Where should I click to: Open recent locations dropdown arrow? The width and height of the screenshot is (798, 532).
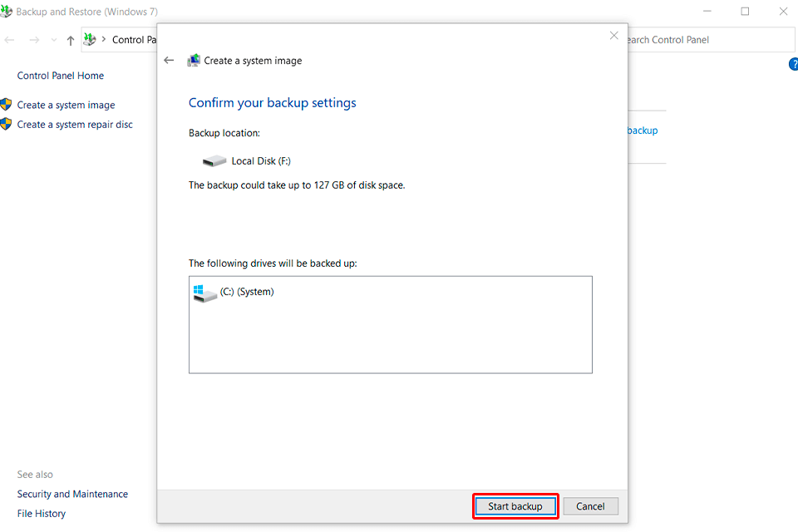click(53, 40)
